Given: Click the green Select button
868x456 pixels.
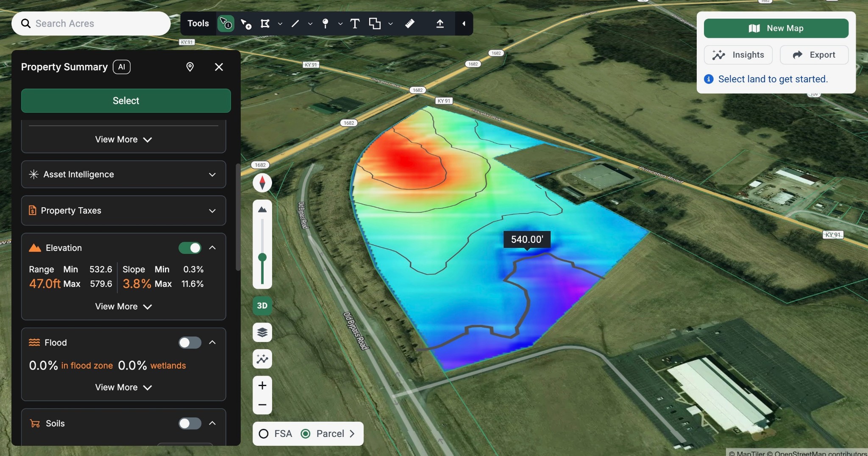Looking at the screenshot, I should pyautogui.click(x=126, y=100).
